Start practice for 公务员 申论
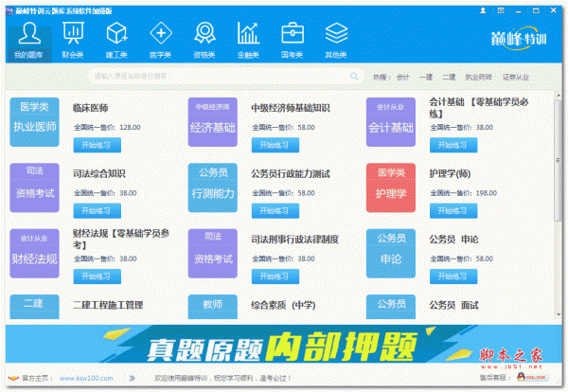Viewport: 568px width, 392px height. 453,276
